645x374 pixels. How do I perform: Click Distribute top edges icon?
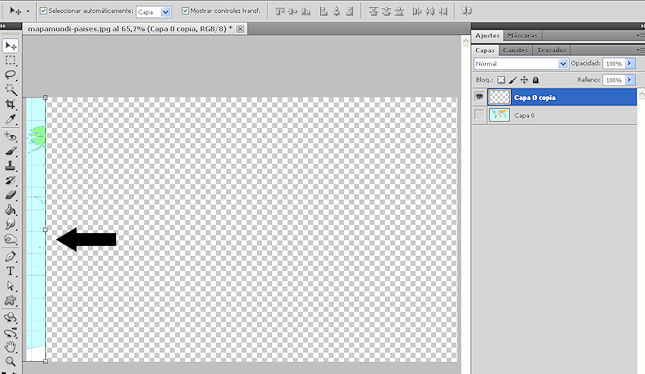(x=373, y=12)
